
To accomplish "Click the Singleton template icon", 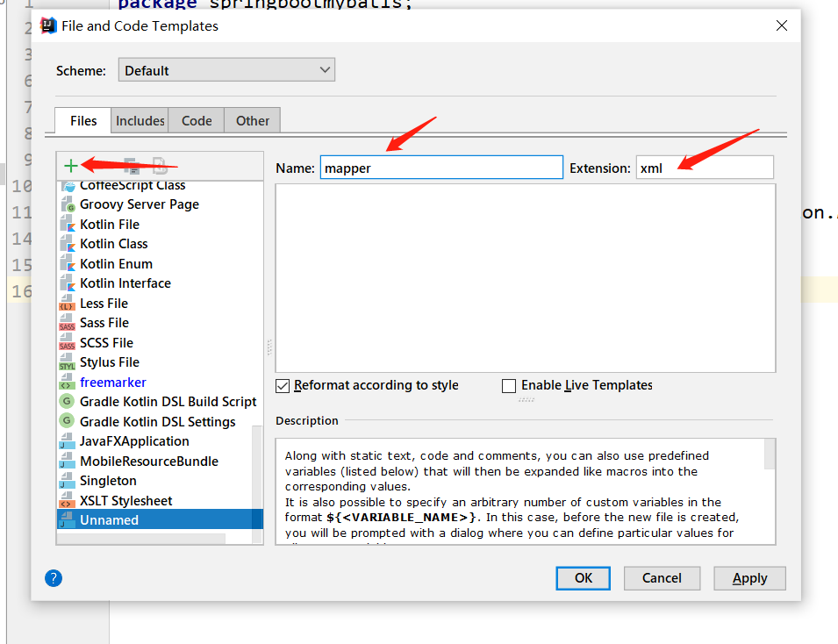I will tap(67, 481).
